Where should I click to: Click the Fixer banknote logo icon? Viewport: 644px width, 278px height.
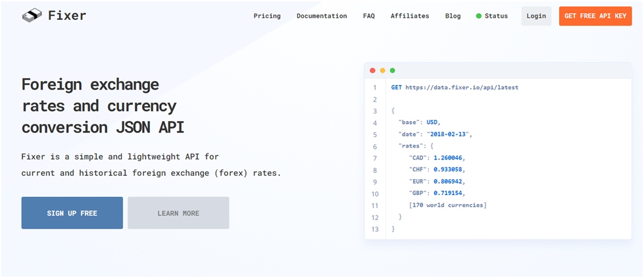pos(32,16)
